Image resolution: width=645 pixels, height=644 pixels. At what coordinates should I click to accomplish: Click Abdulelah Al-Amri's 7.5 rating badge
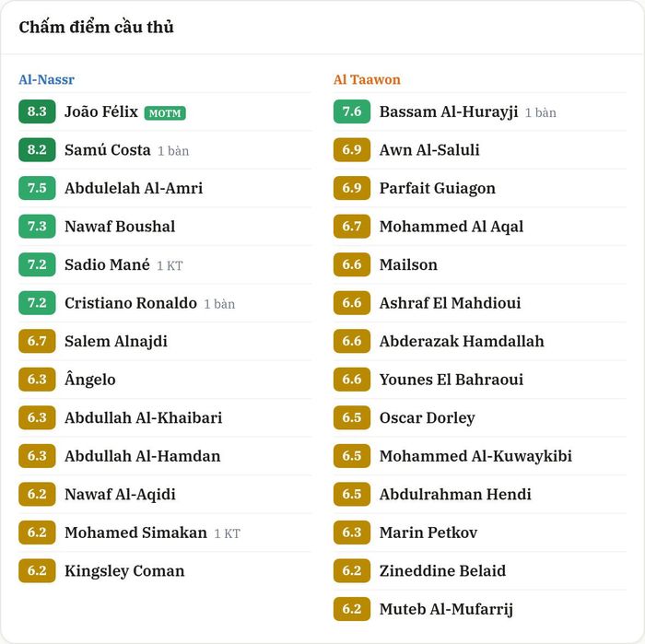pos(37,188)
